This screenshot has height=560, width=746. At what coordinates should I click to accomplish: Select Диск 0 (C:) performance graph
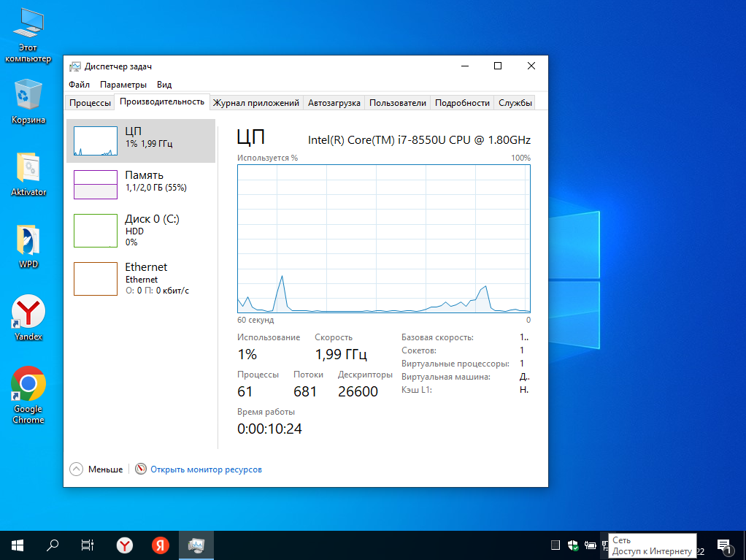[x=141, y=230]
